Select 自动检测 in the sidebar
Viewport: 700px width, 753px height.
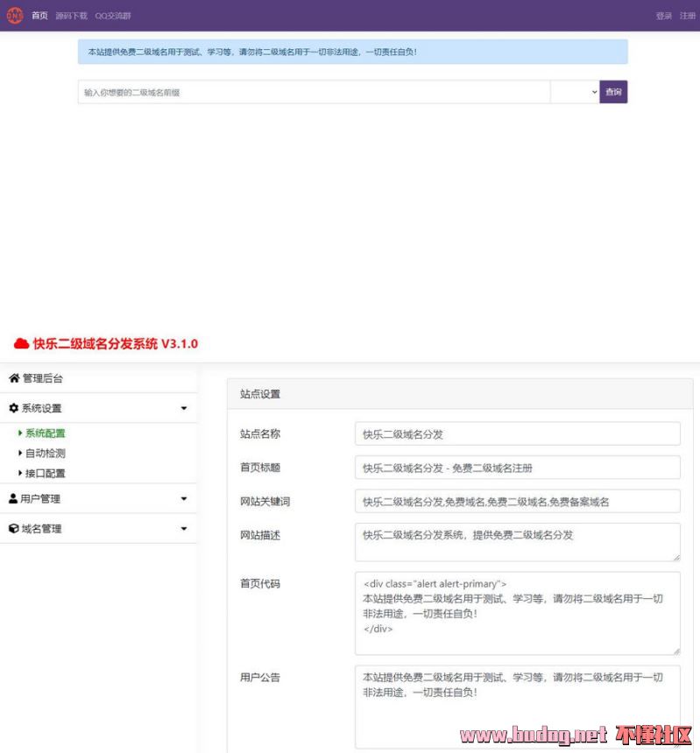(45, 454)
